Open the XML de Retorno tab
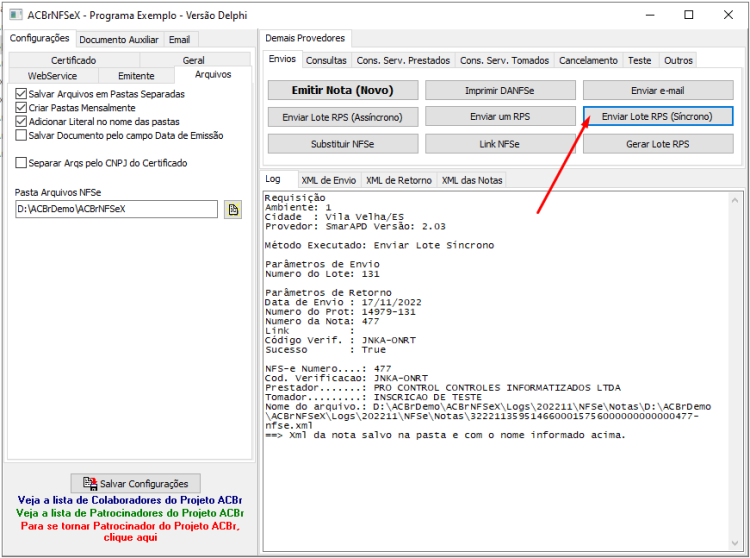 pos(399,180)
